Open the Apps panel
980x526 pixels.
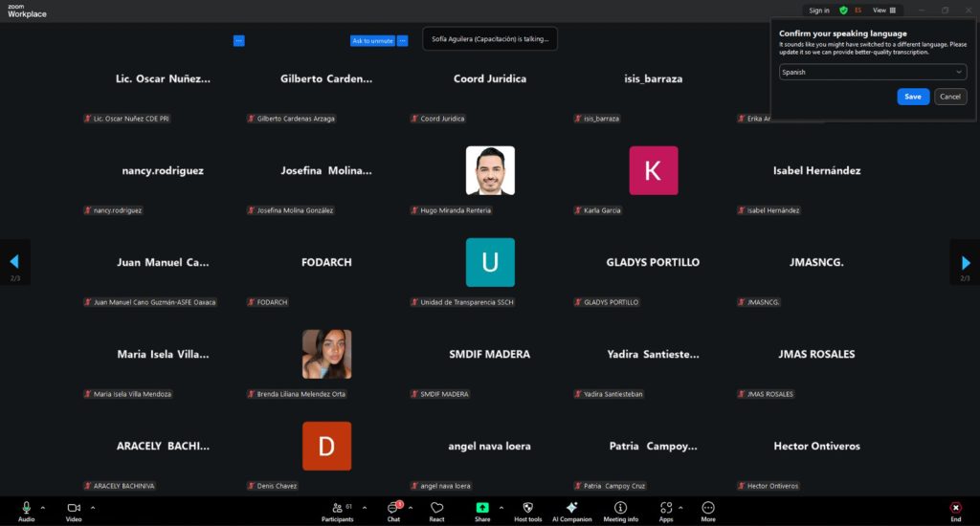tap(666, 511)
